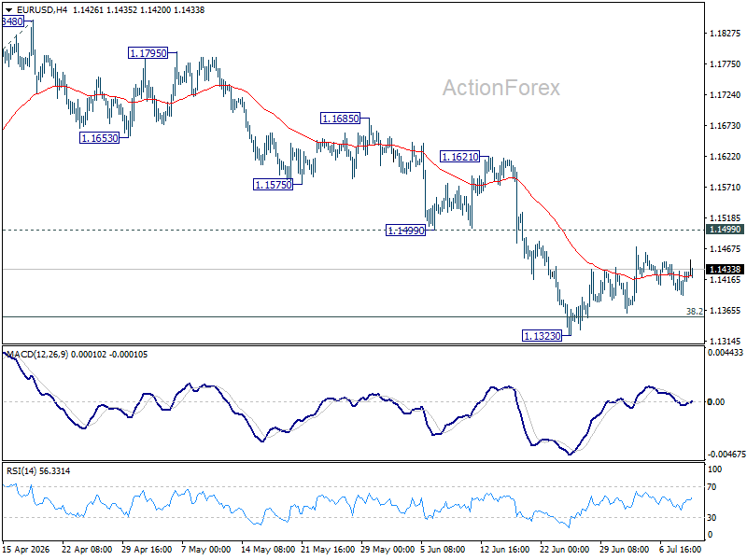Click the MACD -0.004675 scale value
Viewport: 747px width, 560px height.
pos(726,455)
